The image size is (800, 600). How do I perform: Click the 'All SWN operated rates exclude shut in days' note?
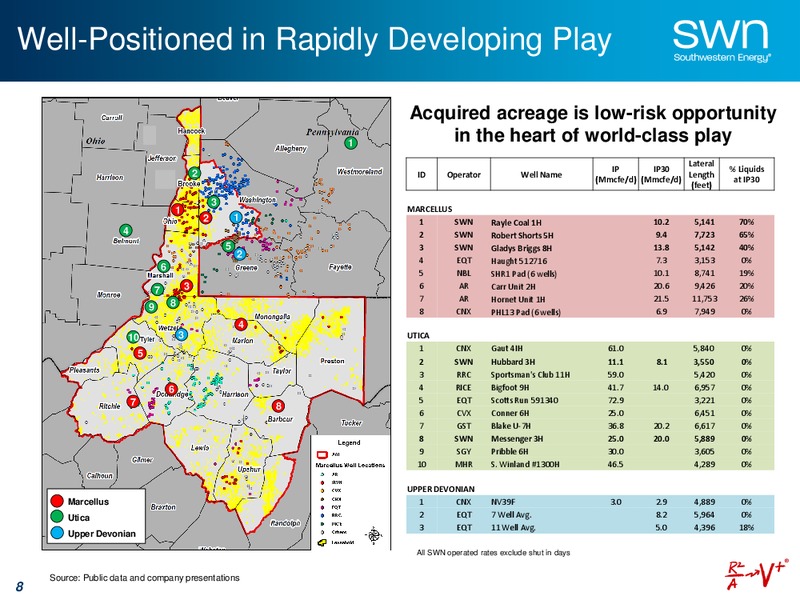pyautogui.click(x=493, y=553)
